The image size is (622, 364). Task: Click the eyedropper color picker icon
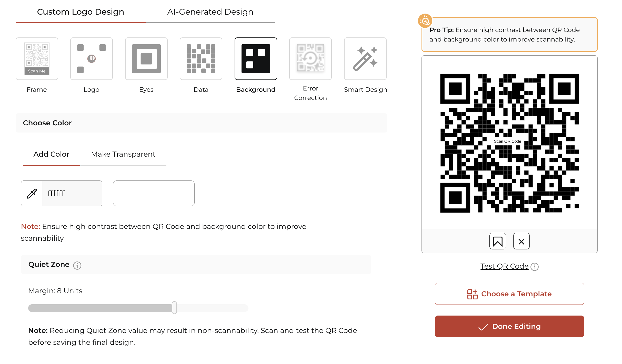click(x=32, y=193)
